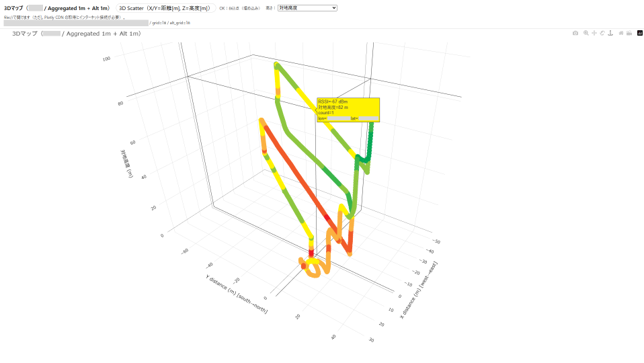This screenshot has height=363, width=644.
Task: Reset camera to last saved view
Action: pyautogui.click(x=629, y=33)
